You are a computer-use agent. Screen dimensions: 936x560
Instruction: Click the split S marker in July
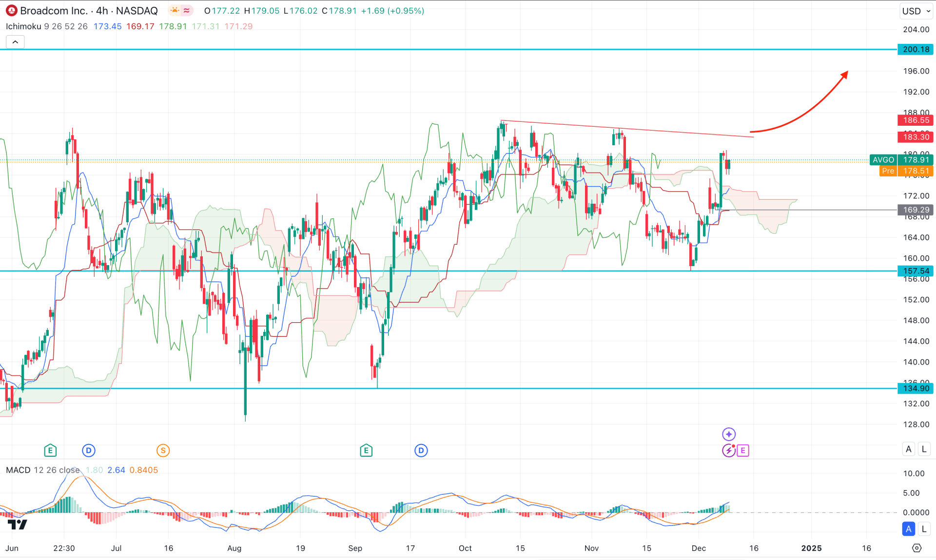click(x=163, y=450)
